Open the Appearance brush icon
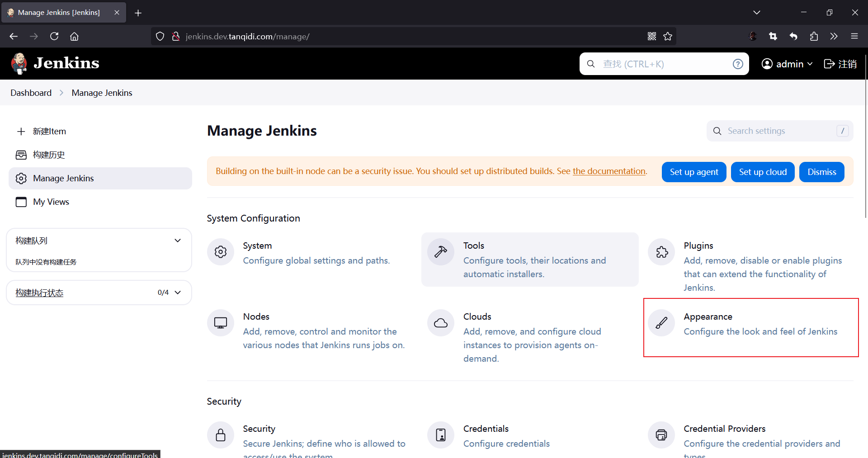This screenshot has width=868, height=458. (x=661, y=323)
